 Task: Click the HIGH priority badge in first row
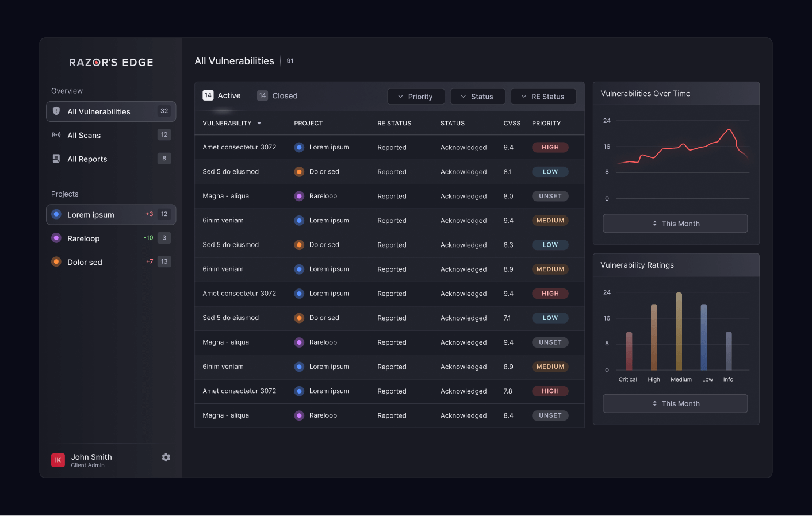(550, 148)
